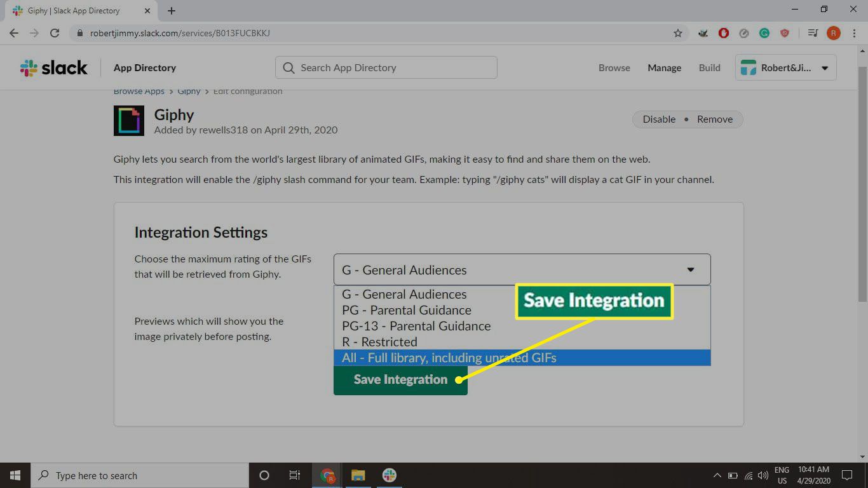The image size is (868, 488).
Task: Open the red shield extension
Action: (x=785, y=33)
